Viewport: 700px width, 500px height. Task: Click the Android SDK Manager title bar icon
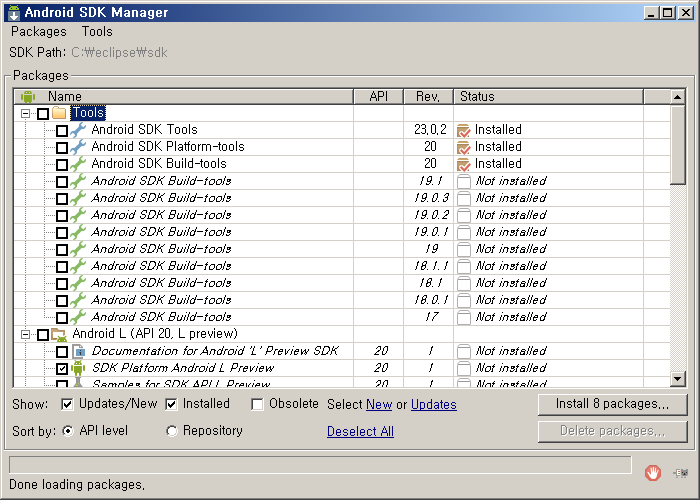pyautogui.click(x=14, y=12)
